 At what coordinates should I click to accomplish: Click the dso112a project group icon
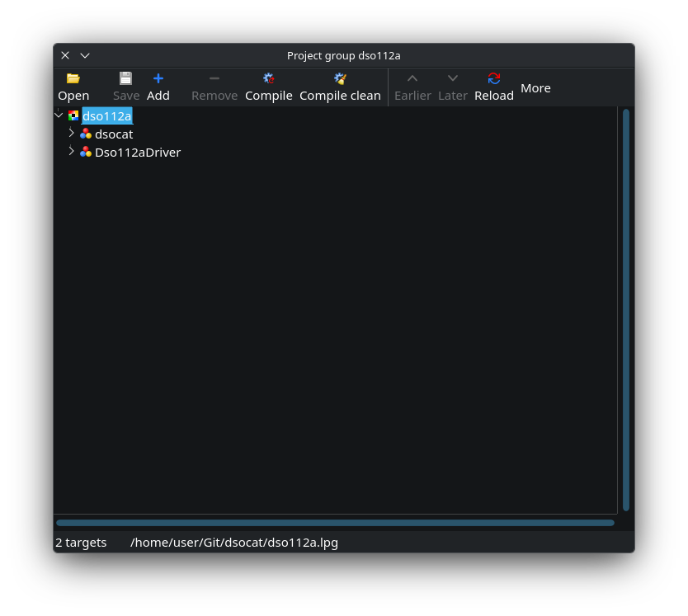pos(73,115)
